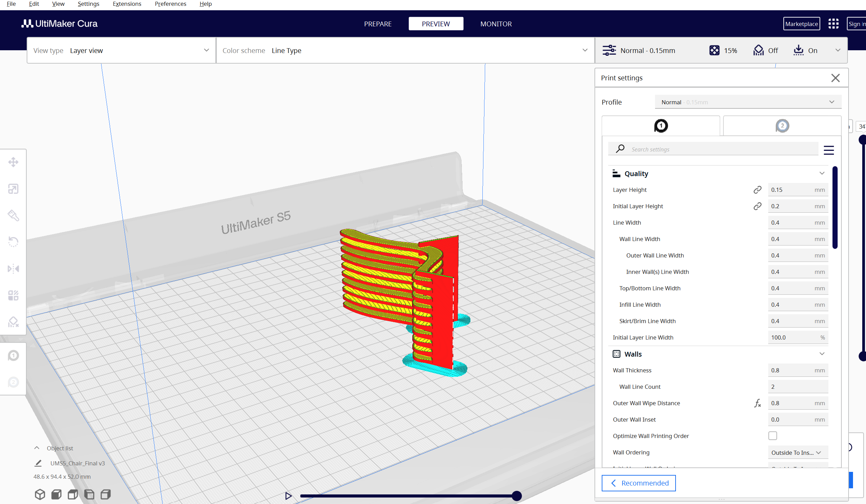Switch to left side camera view
This screenshot has height=504, width=866.
(x=89, y=494)
